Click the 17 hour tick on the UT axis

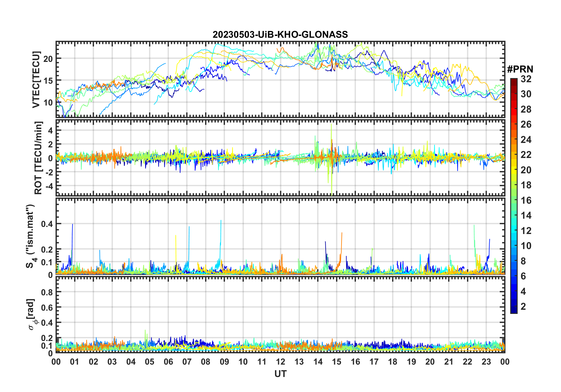coord(374,362)
